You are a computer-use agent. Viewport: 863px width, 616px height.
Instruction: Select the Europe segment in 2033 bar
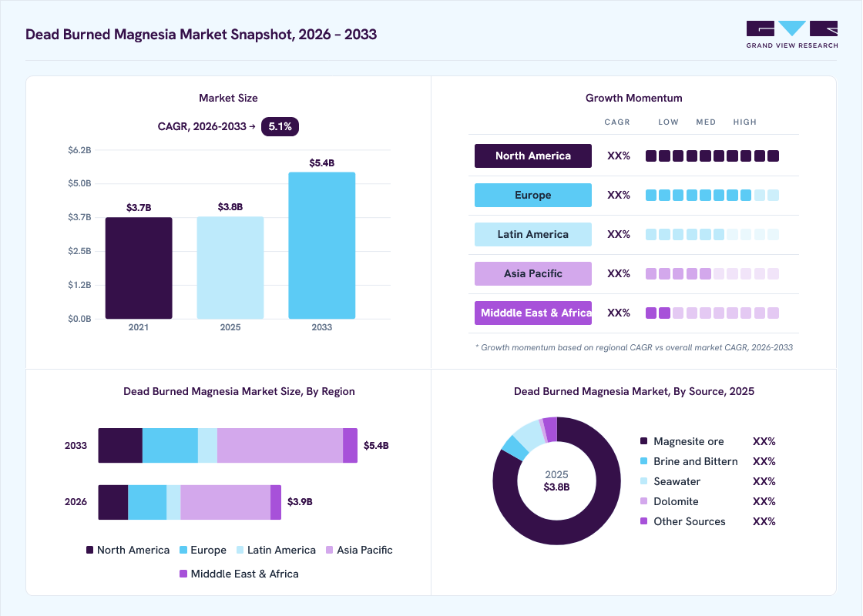click(170, 446)
